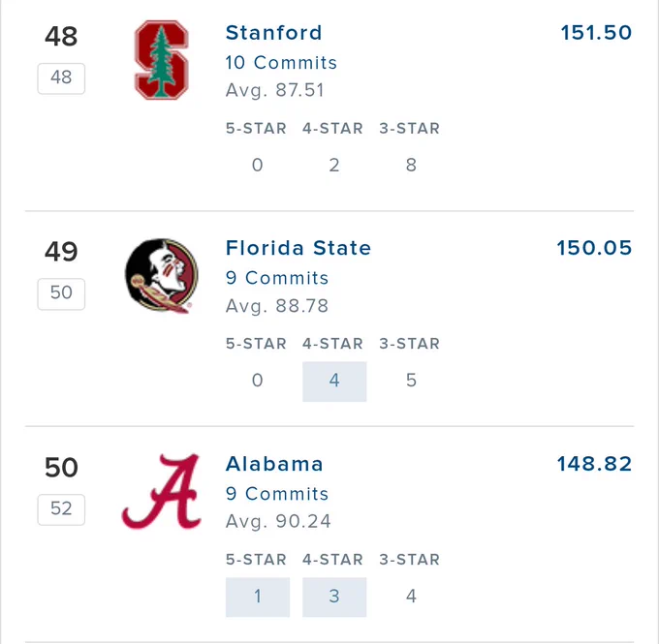Viewport: 659px width, 644px height.
Task: Click Stanford's 151.50 points total
Action: point(596,33)
